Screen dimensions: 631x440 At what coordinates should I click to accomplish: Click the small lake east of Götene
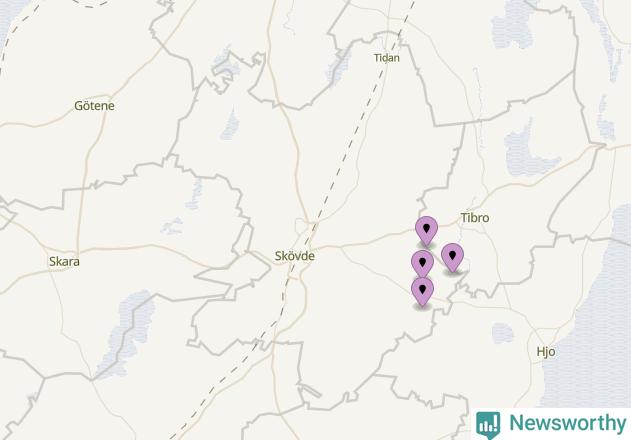(230, 124)
